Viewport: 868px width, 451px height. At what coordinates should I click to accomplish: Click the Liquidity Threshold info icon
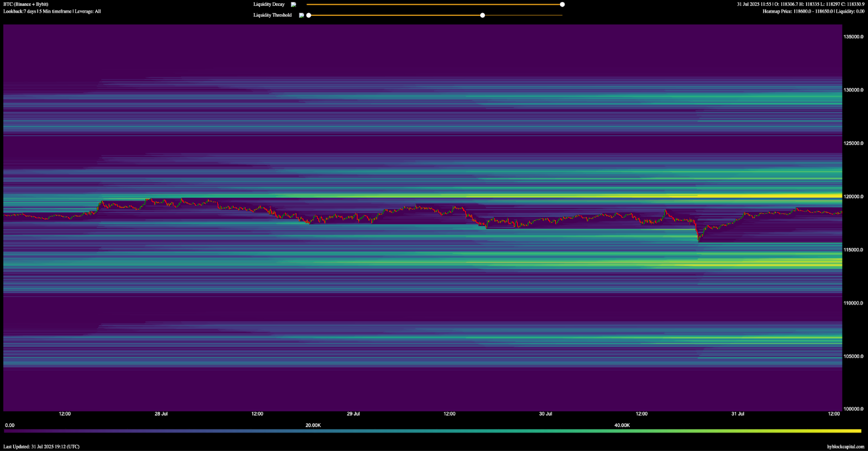pyautogui.click(x=302, y=15)
